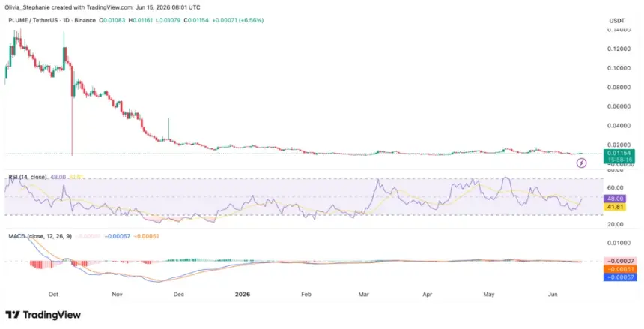
Task: Click the +0.00071 (+6.56%) change value
Action: 238,20
